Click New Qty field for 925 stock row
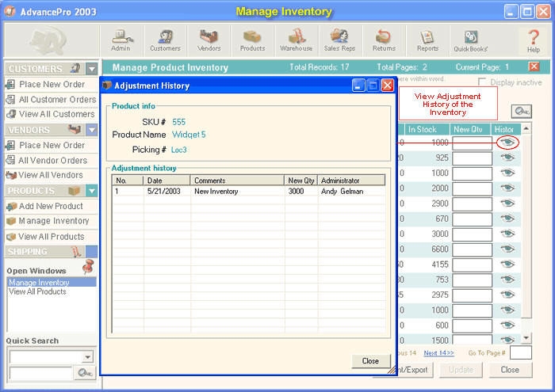Viewport: 555px width, 392px height. pyautogui.click(x=473, y=158)
